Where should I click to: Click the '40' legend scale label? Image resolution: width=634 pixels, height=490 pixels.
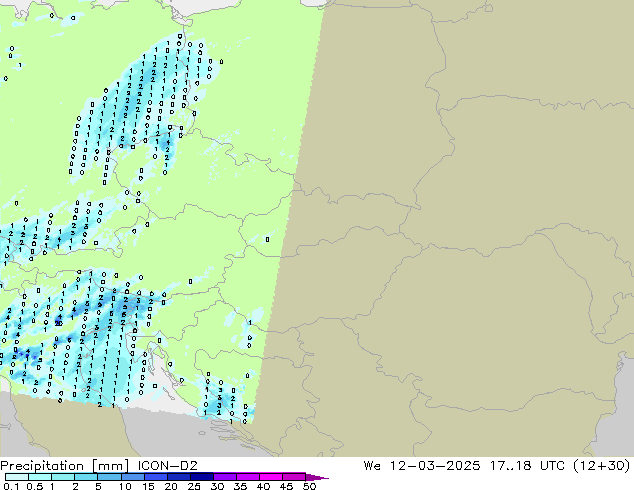coord(263,486)
